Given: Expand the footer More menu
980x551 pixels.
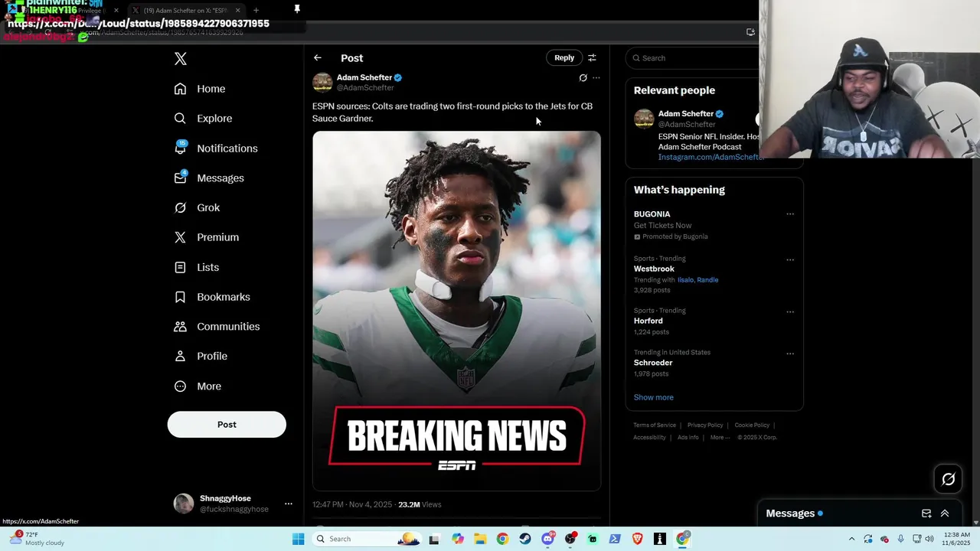Looking at the screenshot, I should point(720,438).
